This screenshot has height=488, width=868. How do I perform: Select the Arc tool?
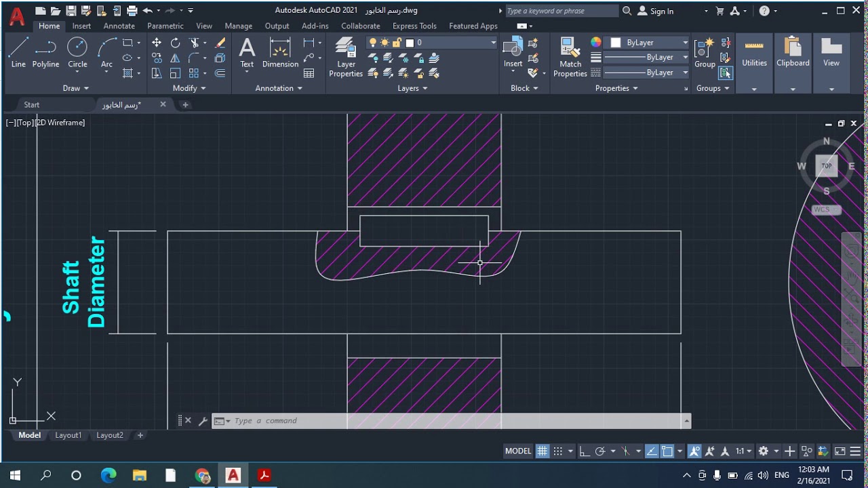point(106,52)
